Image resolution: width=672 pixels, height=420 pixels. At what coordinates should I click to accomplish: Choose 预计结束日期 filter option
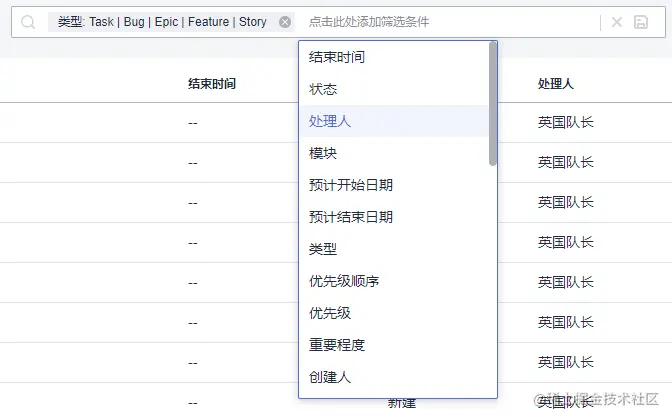pyautogui.click(x=394, y=217)
